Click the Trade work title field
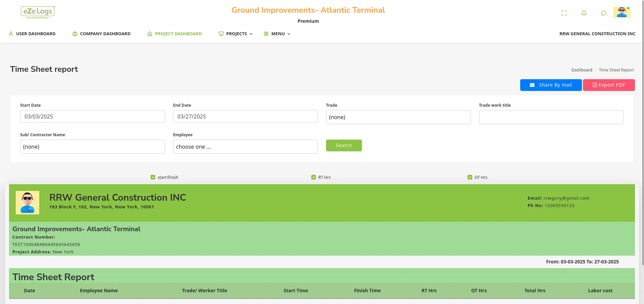Image resolution: width=644 pixels, height=304 pixels. point(551,117)
